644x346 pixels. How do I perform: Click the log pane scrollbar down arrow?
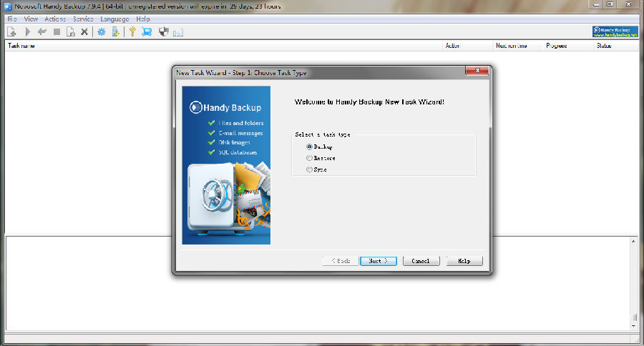[634, 326]
